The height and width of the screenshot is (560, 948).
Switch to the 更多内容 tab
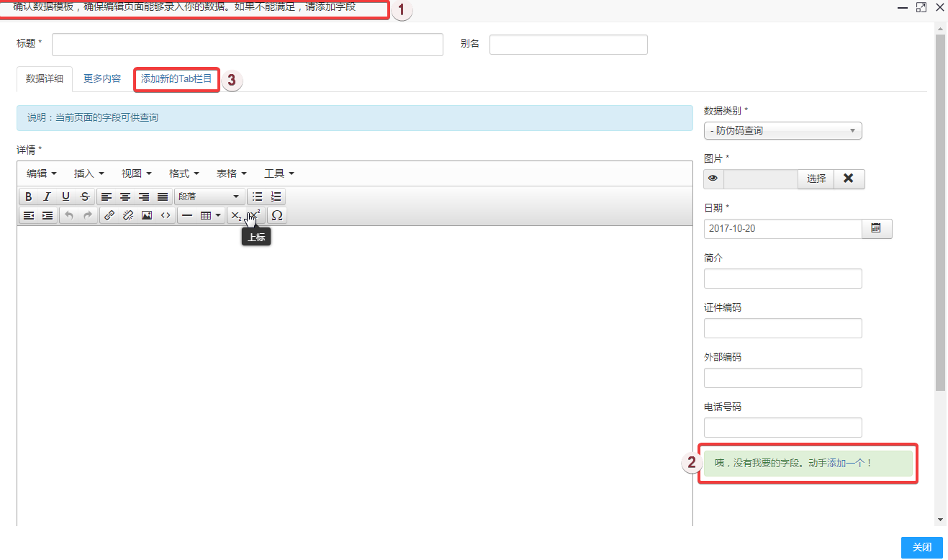102,79
